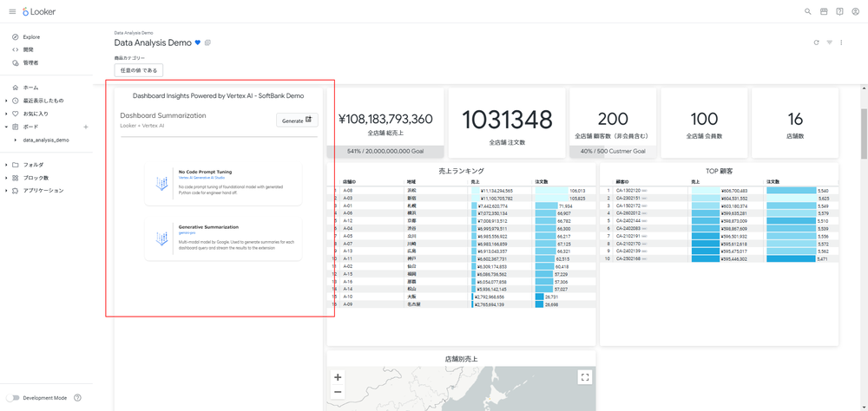
Task: Click 541% sales goal progress bar
Action: tap(385, 152)
